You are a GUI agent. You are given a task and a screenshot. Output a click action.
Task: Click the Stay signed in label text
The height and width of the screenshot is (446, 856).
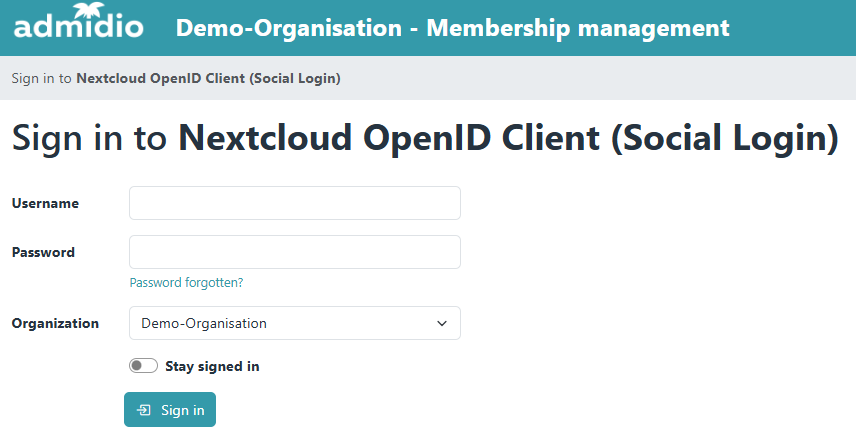point(212,366)
